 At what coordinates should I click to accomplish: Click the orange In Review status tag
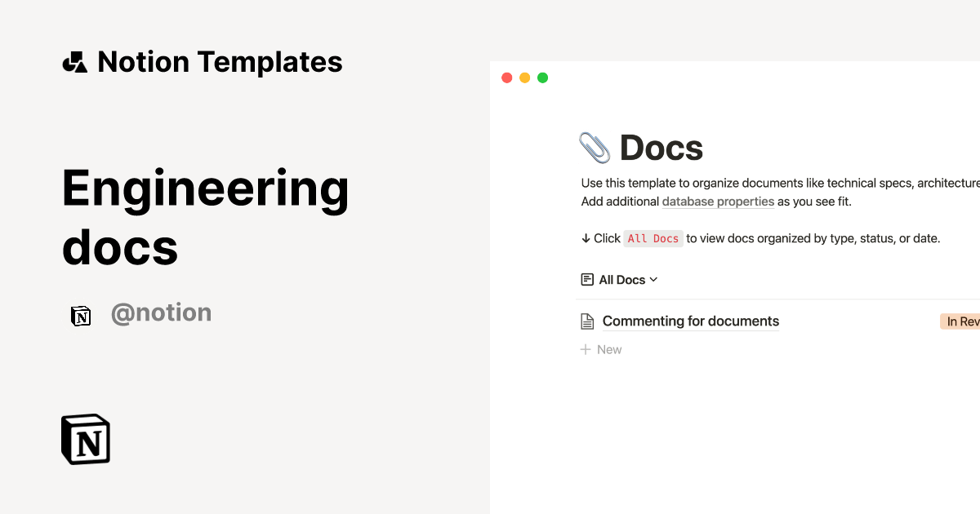pos(961,321)
